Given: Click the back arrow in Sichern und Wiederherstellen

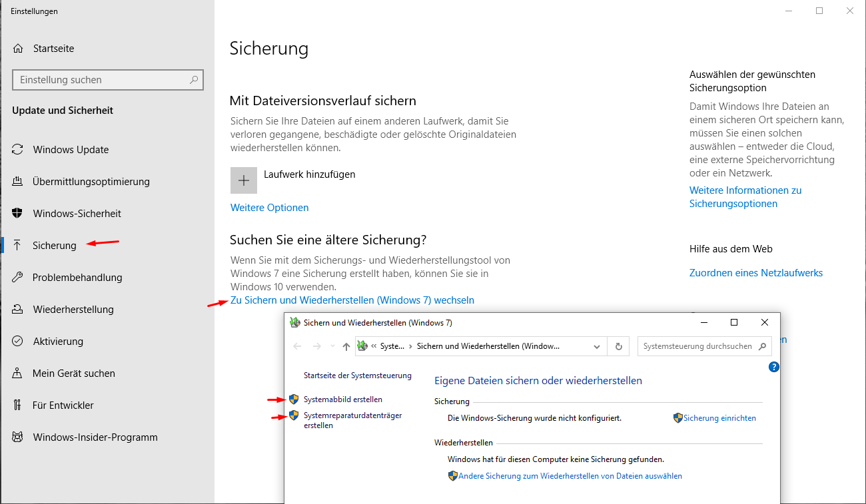Looking at the screenshot, I should click(297, 346).
